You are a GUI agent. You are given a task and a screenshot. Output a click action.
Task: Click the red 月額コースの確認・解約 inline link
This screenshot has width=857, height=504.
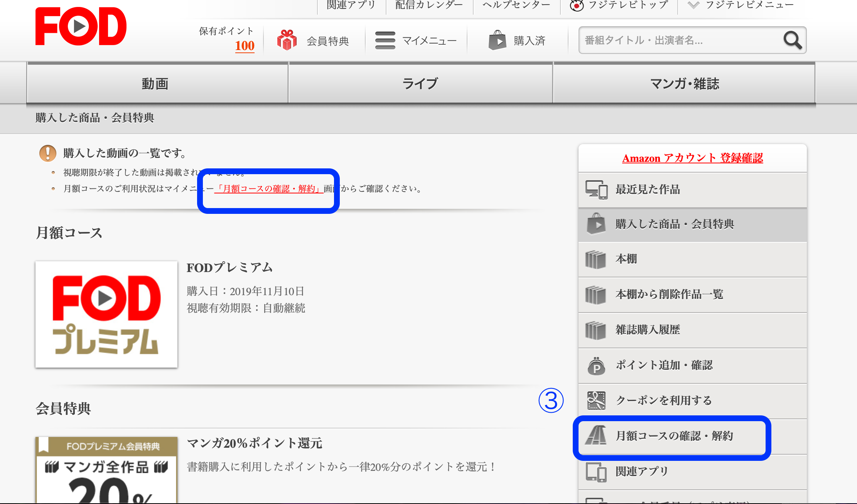tap(269, 189)
